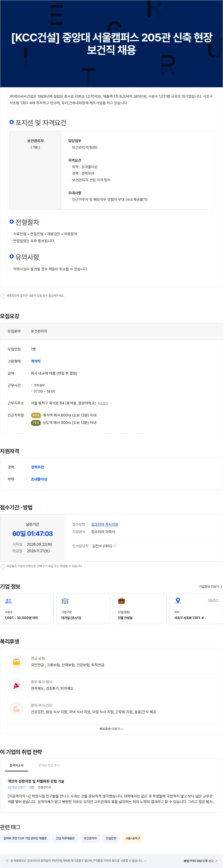The image size is (223, 868).
Task: Click the building icon in 기업구분 card
Action: tap(65, 601)
